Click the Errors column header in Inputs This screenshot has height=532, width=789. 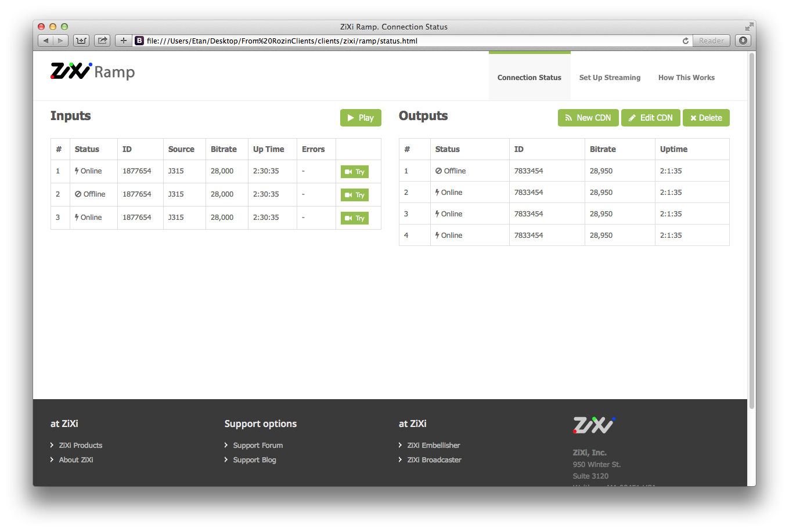[x=314, y=149]
